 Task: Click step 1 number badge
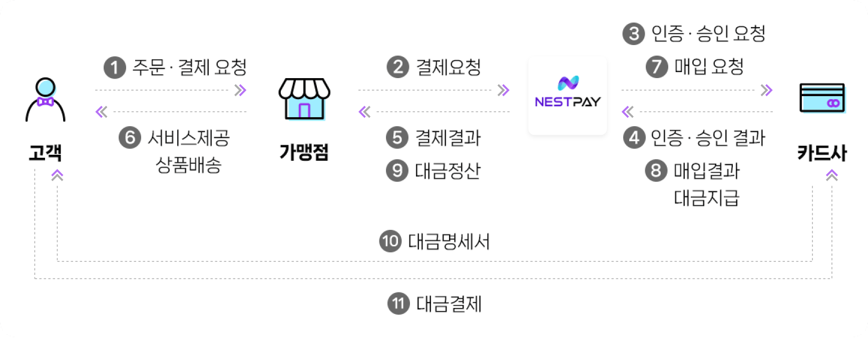(x=115, y=68)
